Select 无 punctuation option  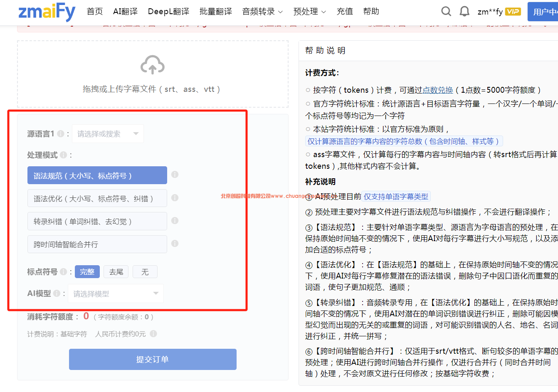pyautogui.click(x=145, y=271)
